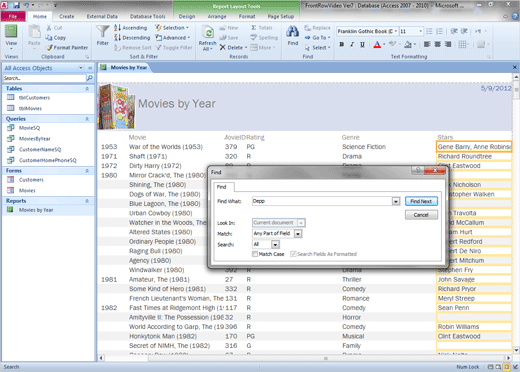Click the bullets list icon
Screen dimensions: 520x372
pyautogui.click(x=429, y=31)
